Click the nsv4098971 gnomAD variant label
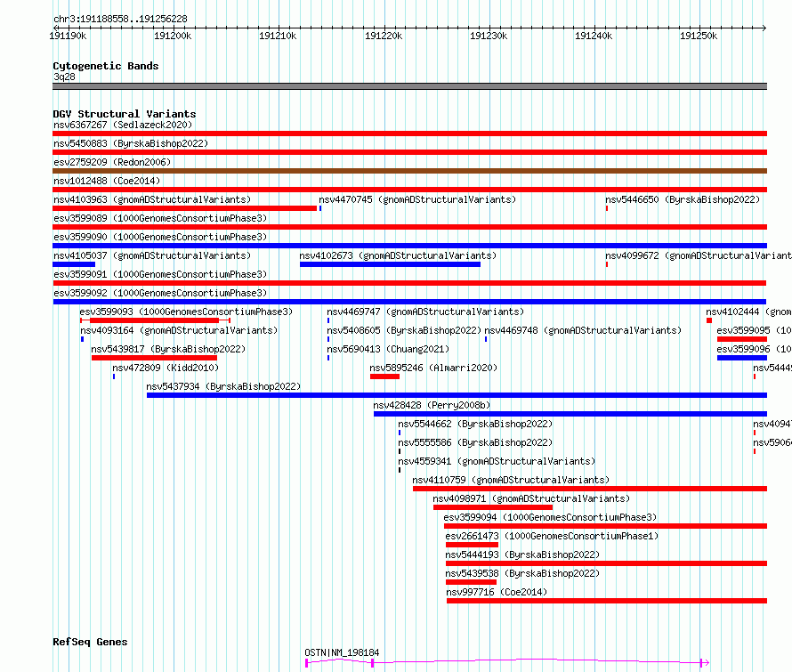792x672 pixels. coord(531,498)
